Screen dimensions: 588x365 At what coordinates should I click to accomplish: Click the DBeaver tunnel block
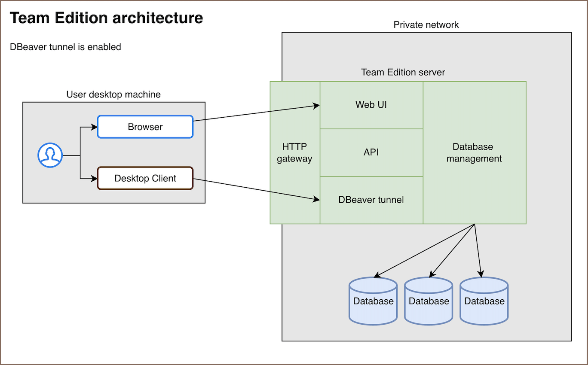(371, 200)
